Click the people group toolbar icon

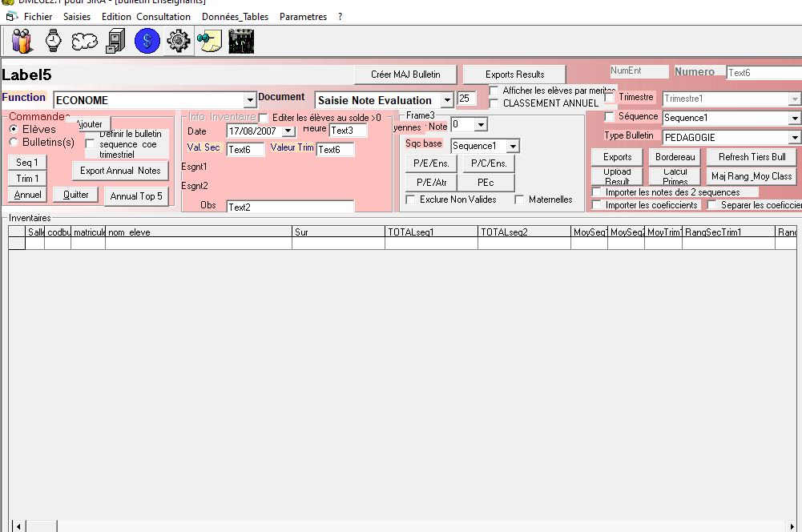pyautogui.click(x=22, y=40)
